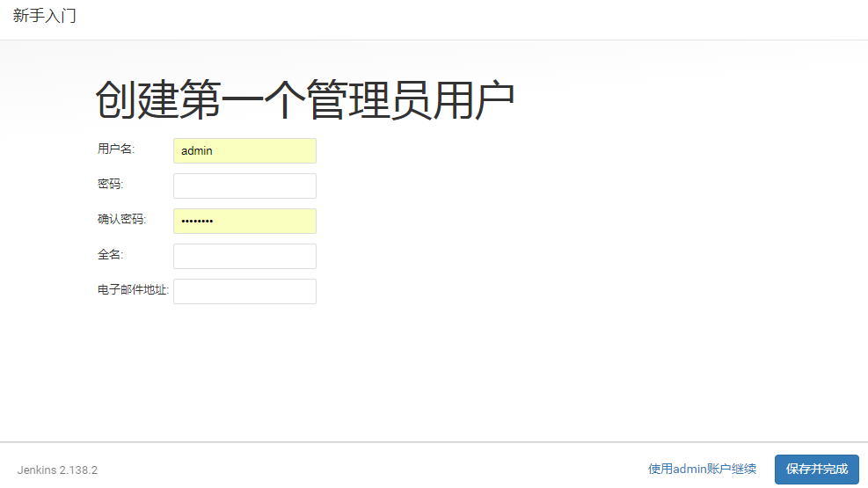Click the 创建第一个管理员用户 heading
Image resolution: width=868 pixels, height=488 pixels.
coord(305,99)
